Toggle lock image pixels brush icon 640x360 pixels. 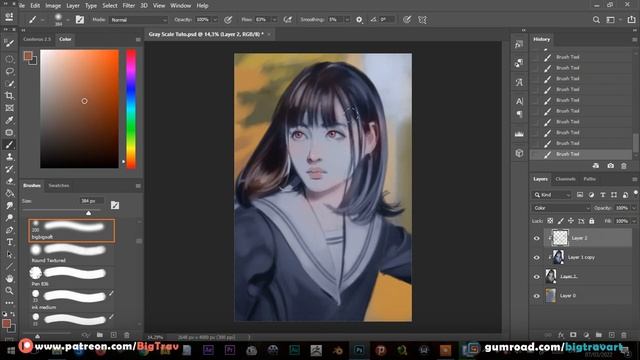560,221
